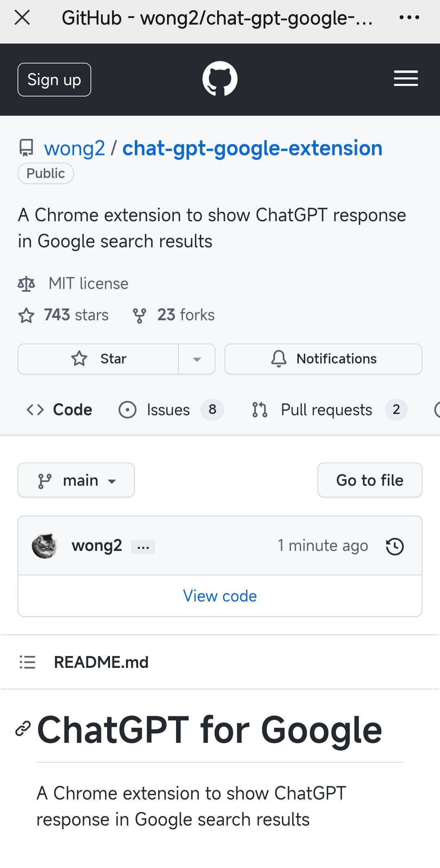Viewport: 440px width, 868px height.
Task: Click the Go to file button
Action: tap(370, 480)
